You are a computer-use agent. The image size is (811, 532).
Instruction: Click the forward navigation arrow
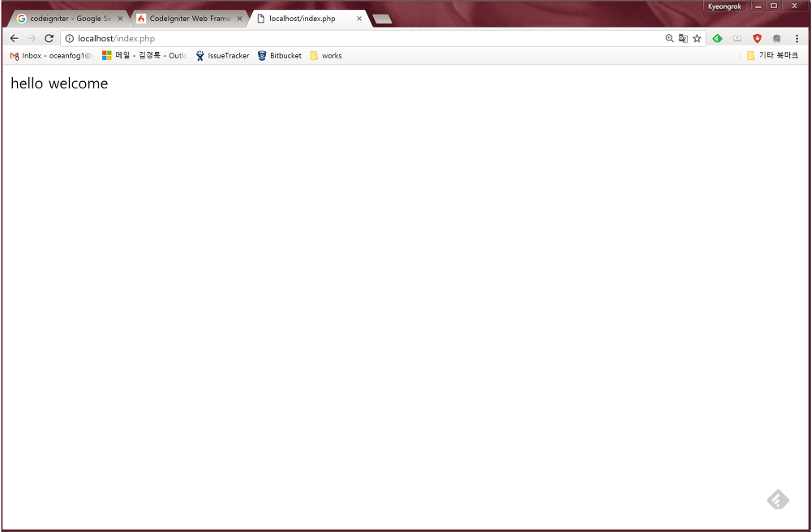click(32, 38)
